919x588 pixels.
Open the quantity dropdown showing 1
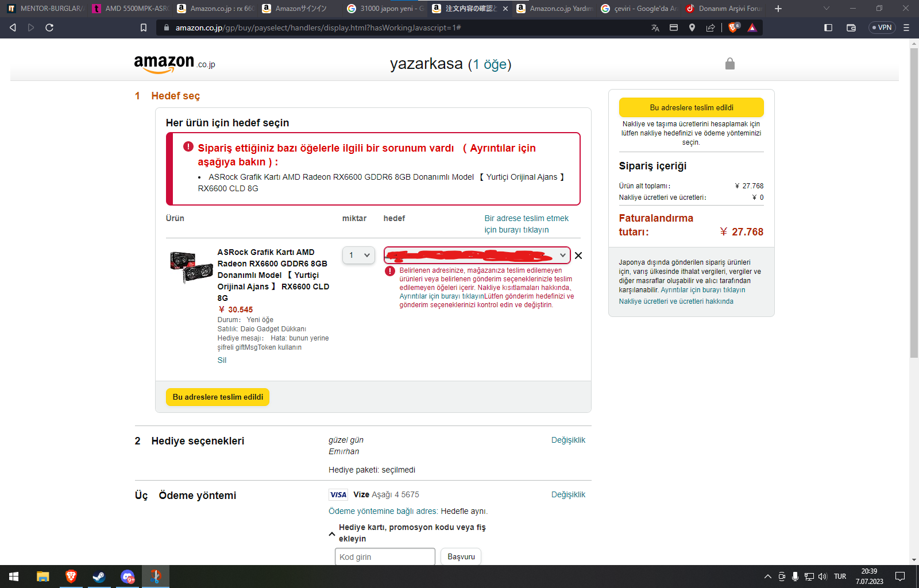[358, 256]
